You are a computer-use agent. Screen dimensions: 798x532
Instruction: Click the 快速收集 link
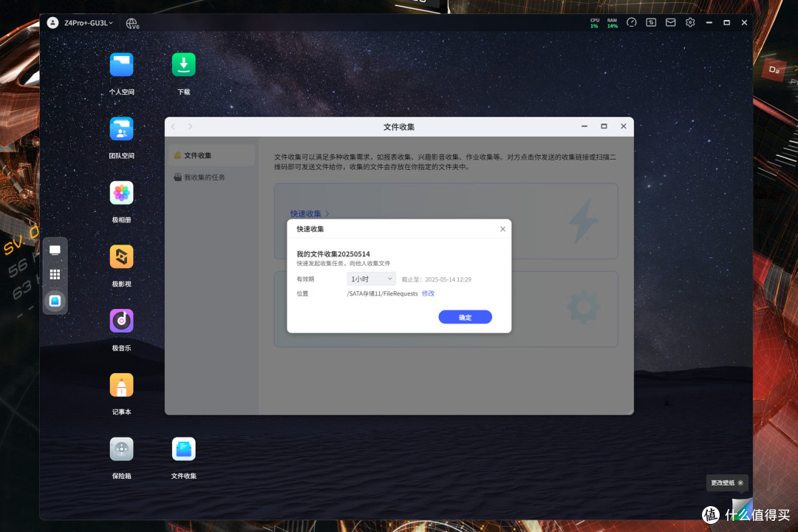310,214
